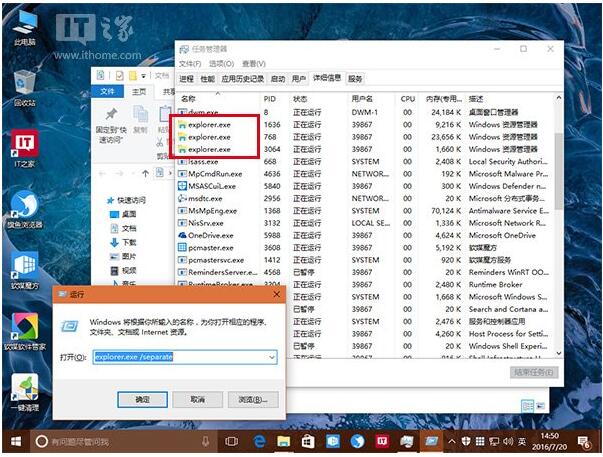The width and height of the screenshot is (603, 457).
Task: Open File Explorer from the taskbar
Action: click(283, 441)
